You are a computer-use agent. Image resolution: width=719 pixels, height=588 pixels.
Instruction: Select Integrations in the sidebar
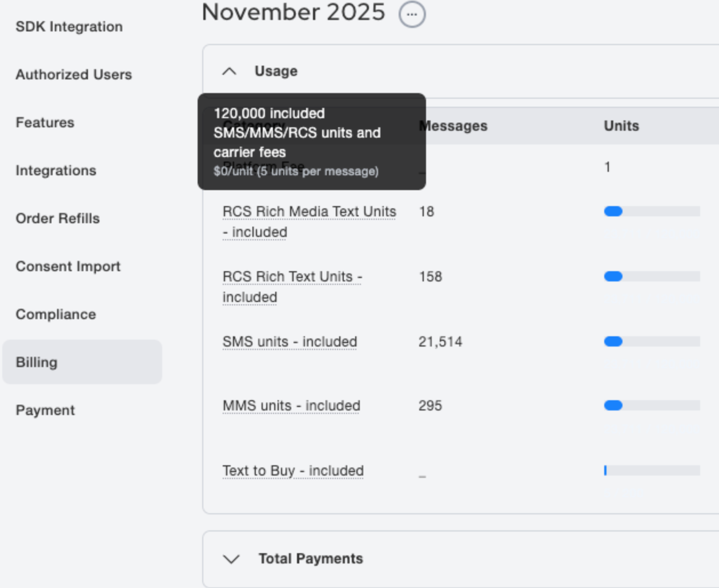click(56, 171)
